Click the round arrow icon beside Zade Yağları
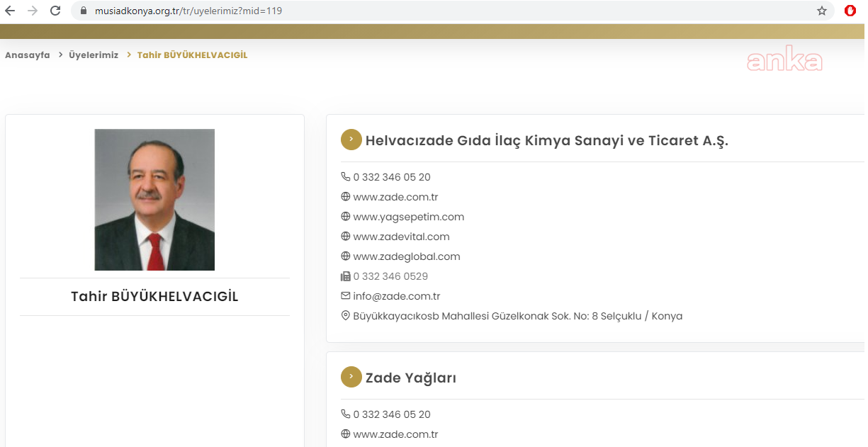 (351, 377)
